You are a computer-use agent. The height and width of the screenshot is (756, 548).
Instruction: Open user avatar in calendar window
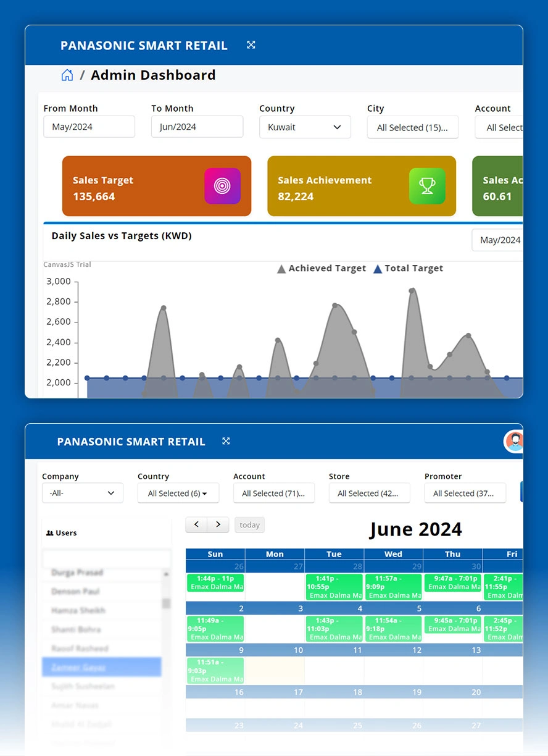pos(513,441)
